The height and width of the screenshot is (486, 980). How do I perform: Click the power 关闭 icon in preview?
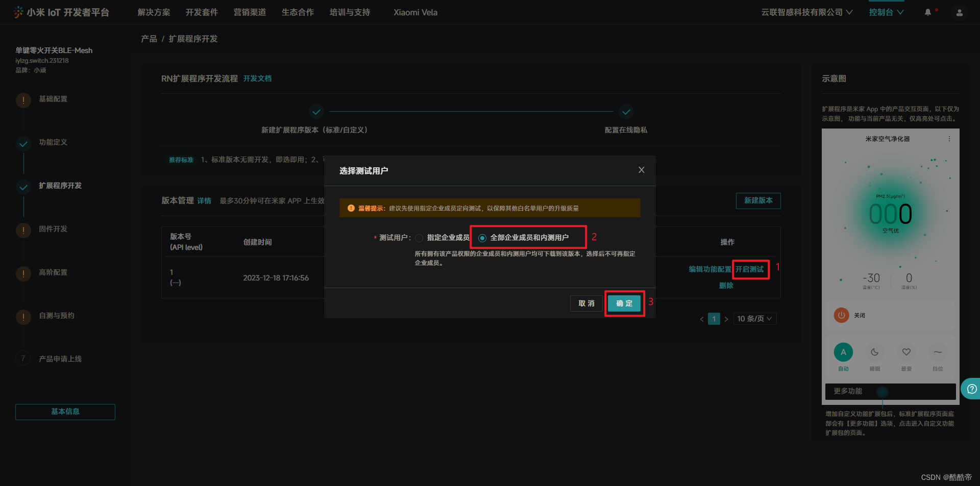[x=841, y=315]
